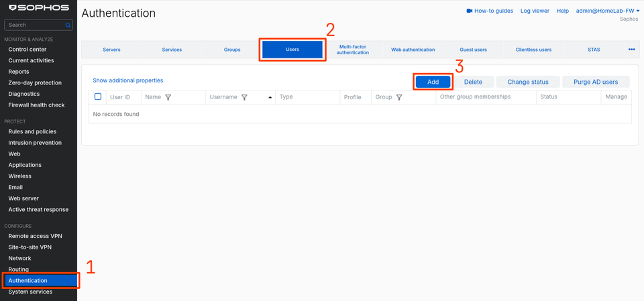This screenshot has height=301, width=644.
Task: Click the Add user button
Action: tap(433, 82)
